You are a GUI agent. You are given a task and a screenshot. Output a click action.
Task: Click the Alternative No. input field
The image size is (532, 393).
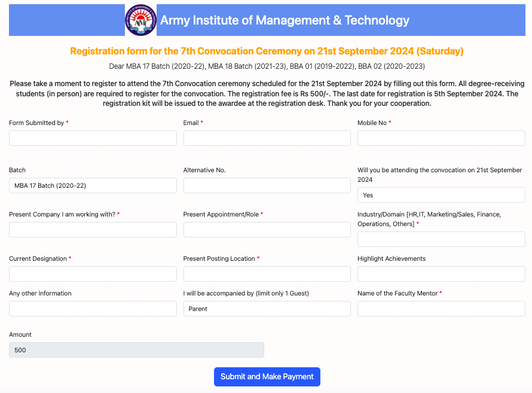(267, 185)
